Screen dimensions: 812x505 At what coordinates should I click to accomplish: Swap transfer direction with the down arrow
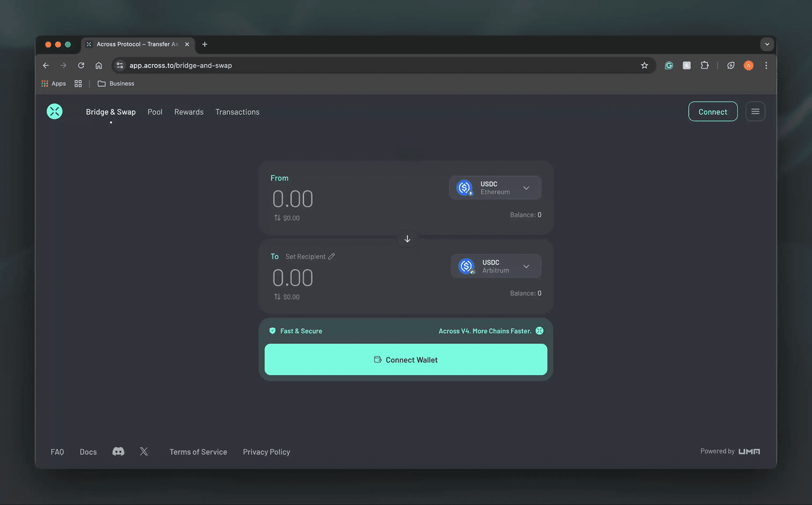pos(407,239)
